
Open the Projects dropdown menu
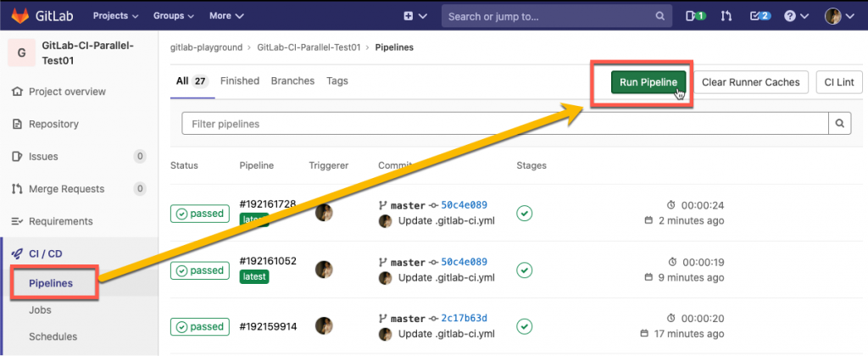tap(115, 15)
